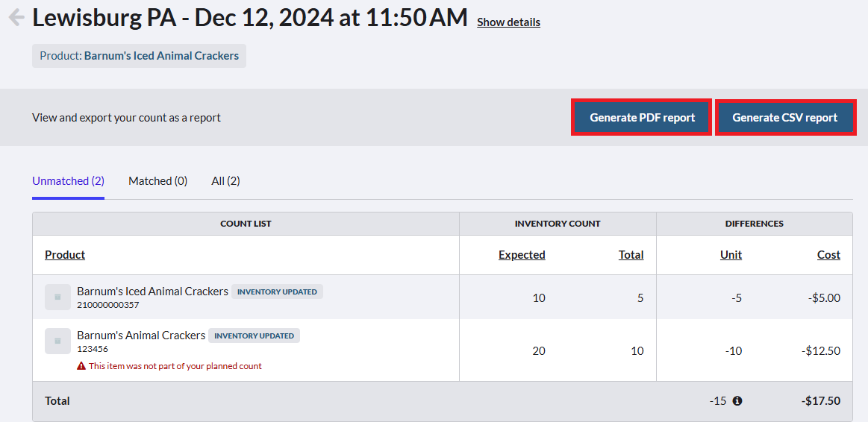
Task: Click the warning triangle icon under Barnum's Animal Crackers
Action: pos(81,365)
